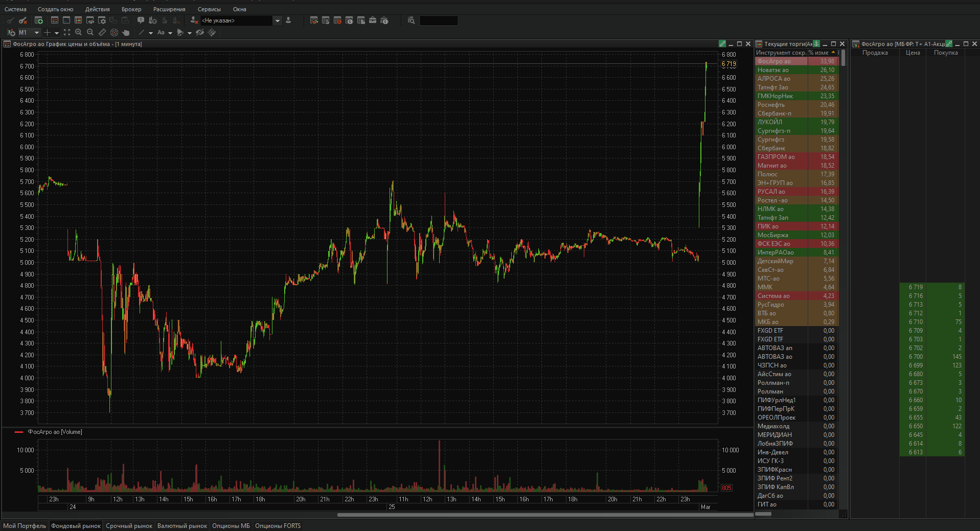Open money limits table coin icon
The height and width of the screenshot is (531, 980).
[x=349, y=20]
